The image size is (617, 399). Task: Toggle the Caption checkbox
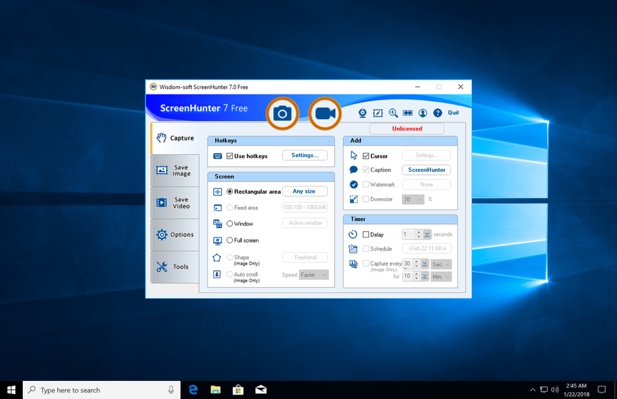[x=366, y=170]
